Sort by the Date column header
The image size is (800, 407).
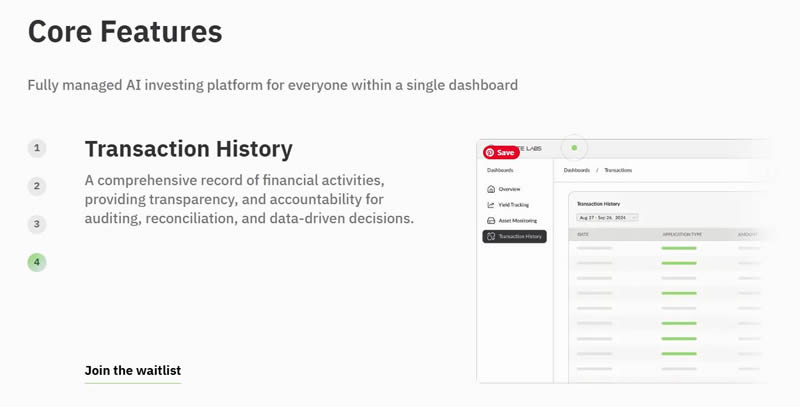click(583, 234)
